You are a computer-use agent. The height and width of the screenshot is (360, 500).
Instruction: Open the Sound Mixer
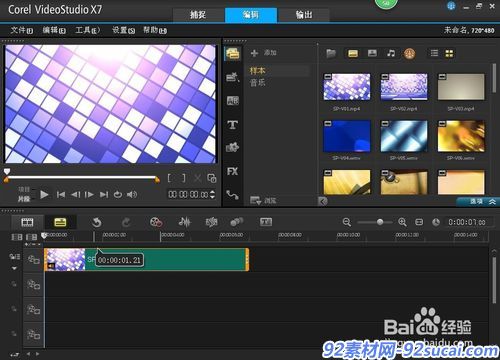click(185, 222)
